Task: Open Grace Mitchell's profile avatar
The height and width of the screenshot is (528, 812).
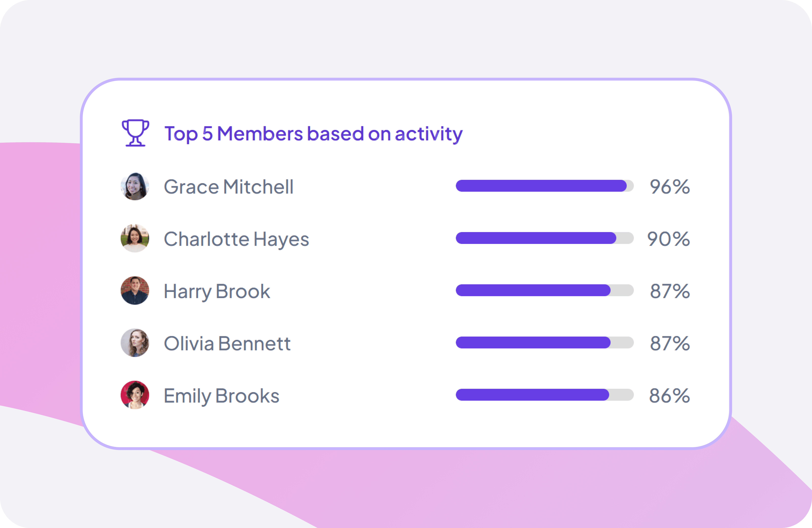Action: pos(135,186)
